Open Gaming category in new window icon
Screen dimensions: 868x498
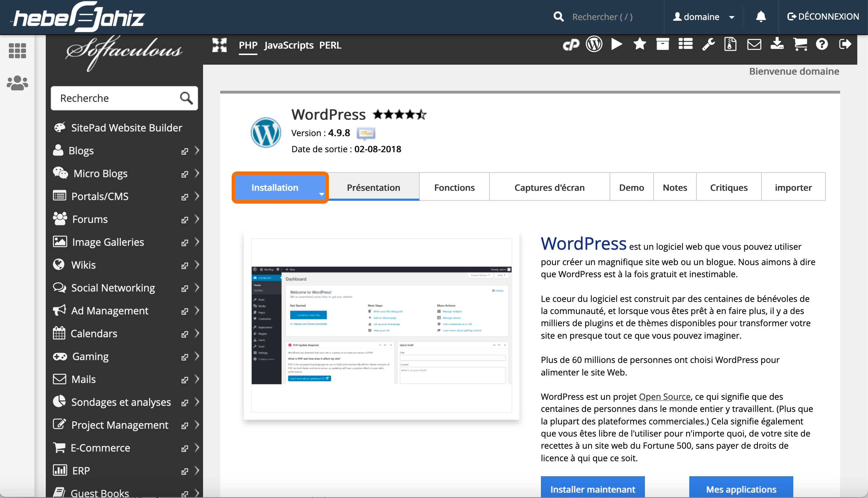[x=184, y=357]
